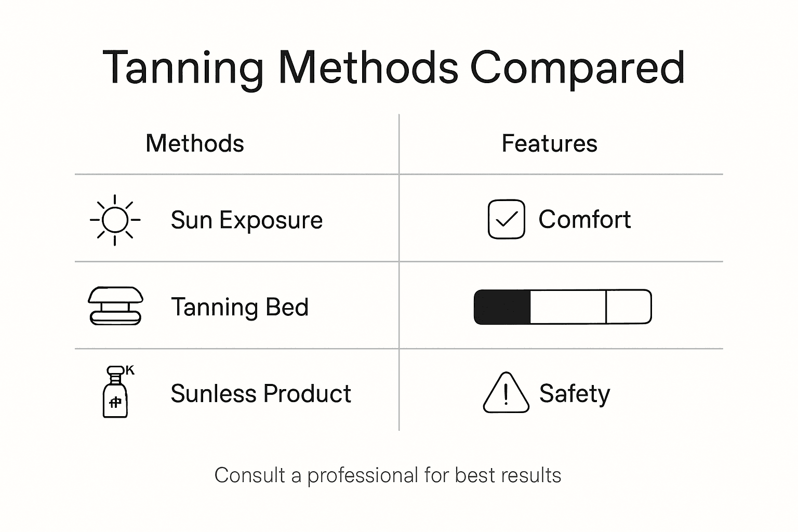Select the Methods column header
798x532 pixels.
coord(195,143)
